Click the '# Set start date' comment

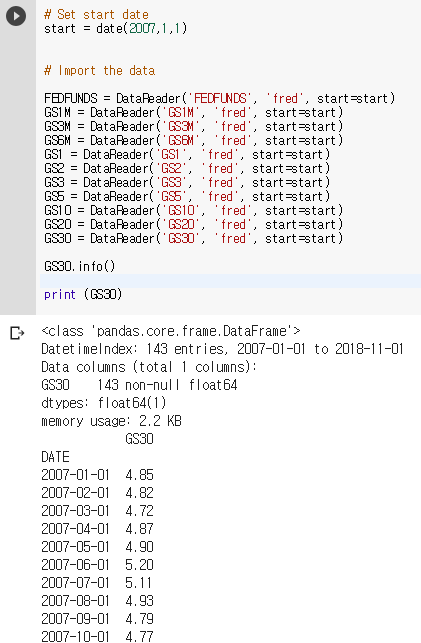(x=96, y=15)
